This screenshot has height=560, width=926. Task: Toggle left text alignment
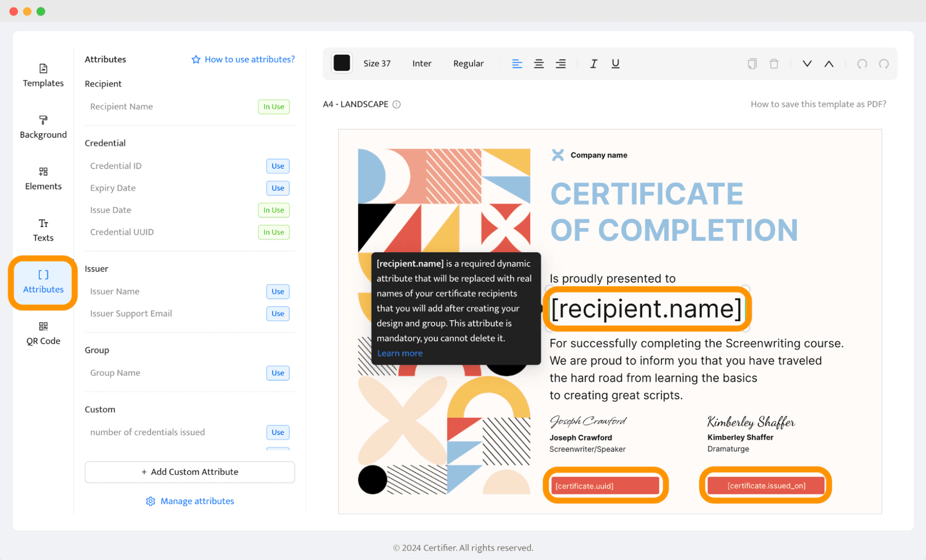(517, 64)
